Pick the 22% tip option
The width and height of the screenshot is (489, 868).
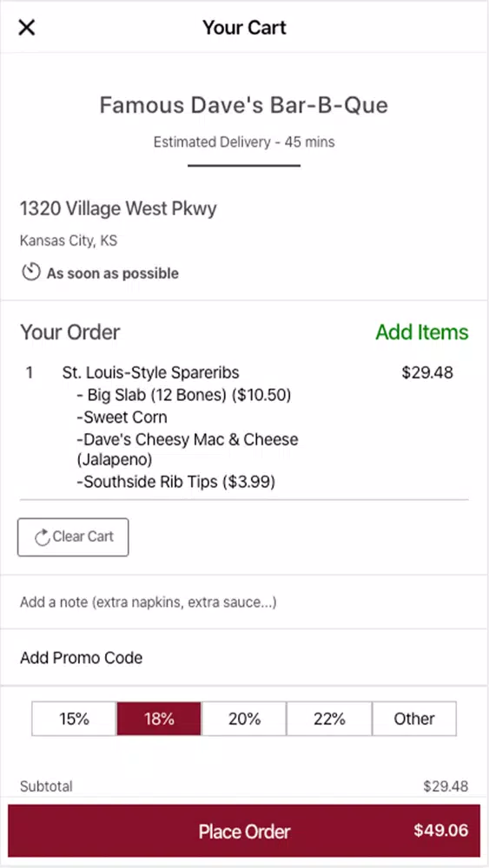point(329,719)
